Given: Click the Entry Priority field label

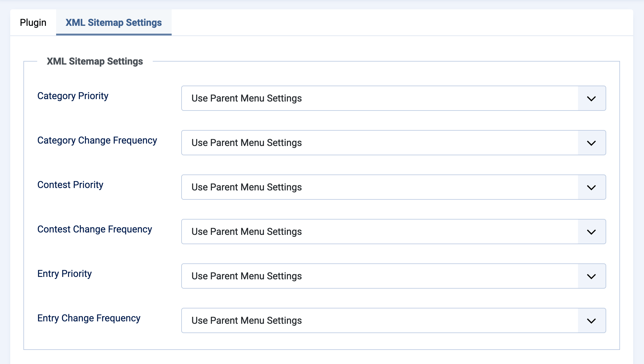Looking at the screenshot, I should (65, 274).
